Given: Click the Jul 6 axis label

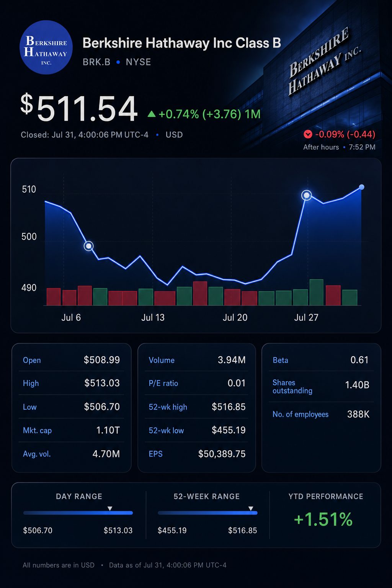Looking at the screenshot, I should coord(71,317).
